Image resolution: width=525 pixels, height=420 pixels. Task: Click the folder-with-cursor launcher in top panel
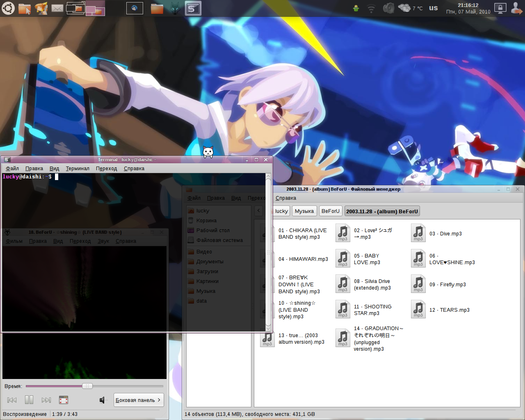tap(25, 8)
